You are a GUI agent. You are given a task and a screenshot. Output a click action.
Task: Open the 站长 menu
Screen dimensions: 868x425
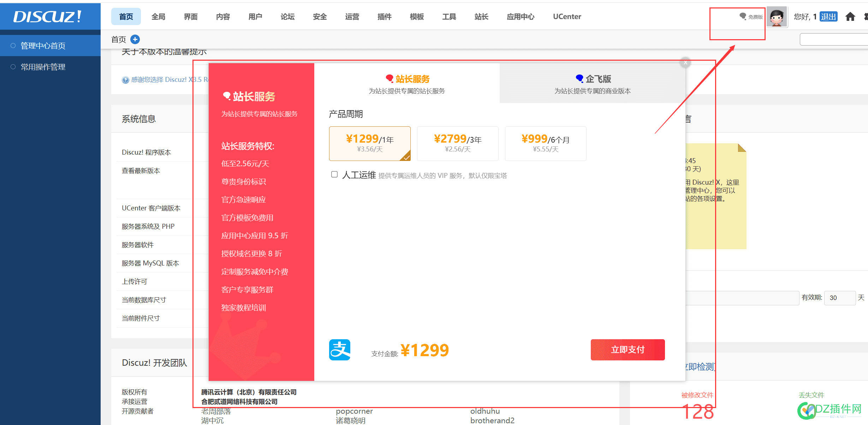point(481,17)
